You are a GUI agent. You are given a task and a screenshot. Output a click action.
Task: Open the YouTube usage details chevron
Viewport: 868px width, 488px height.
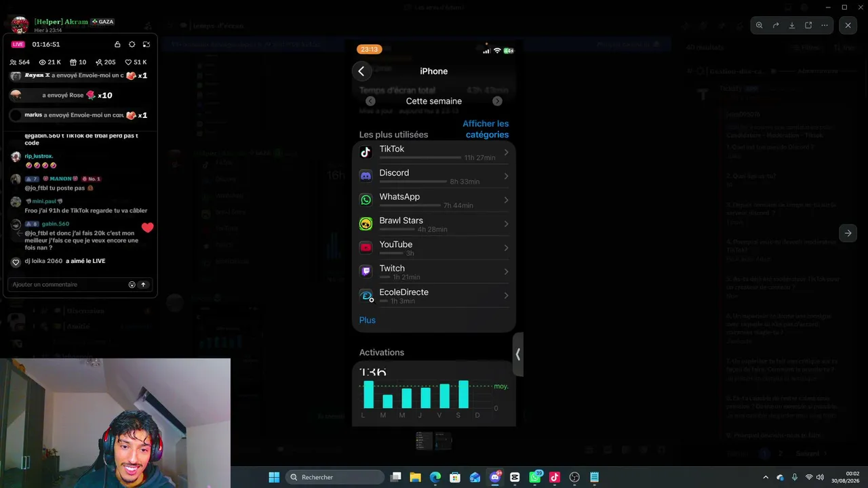click(x=506, y=248)
